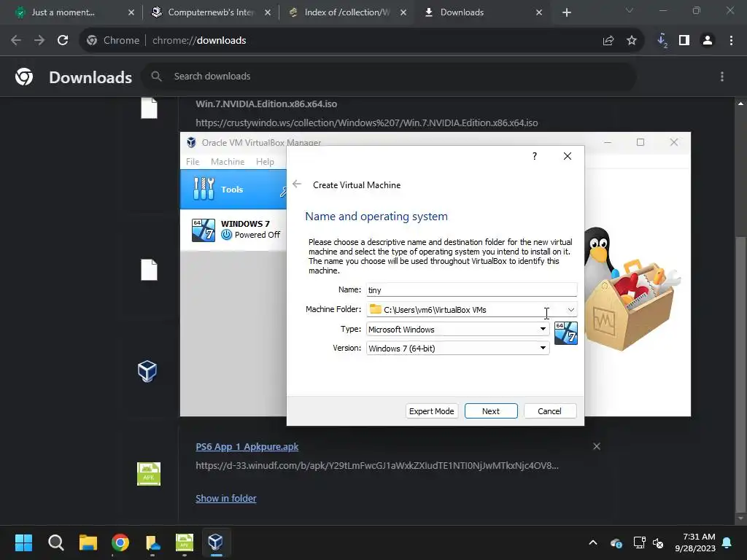Expand the Machine Folder dropdown
The image size is (747, 560).
pos(570,310)
